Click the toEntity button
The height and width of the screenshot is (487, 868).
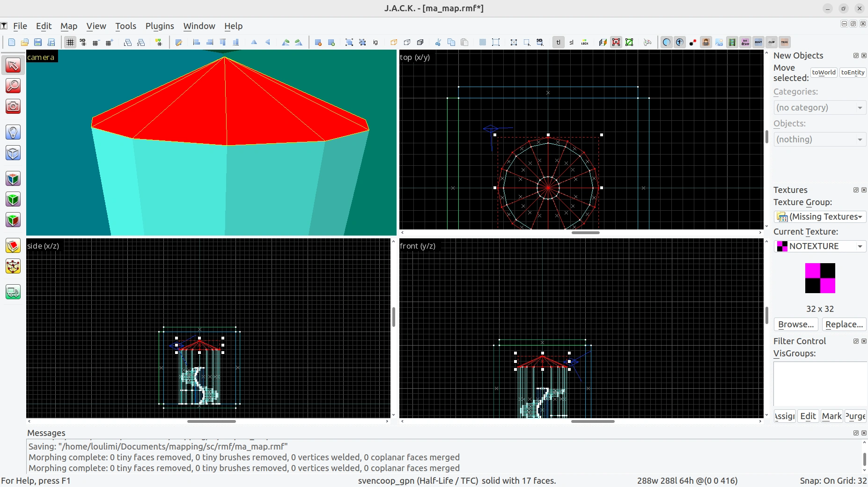[x=853, y=72]
